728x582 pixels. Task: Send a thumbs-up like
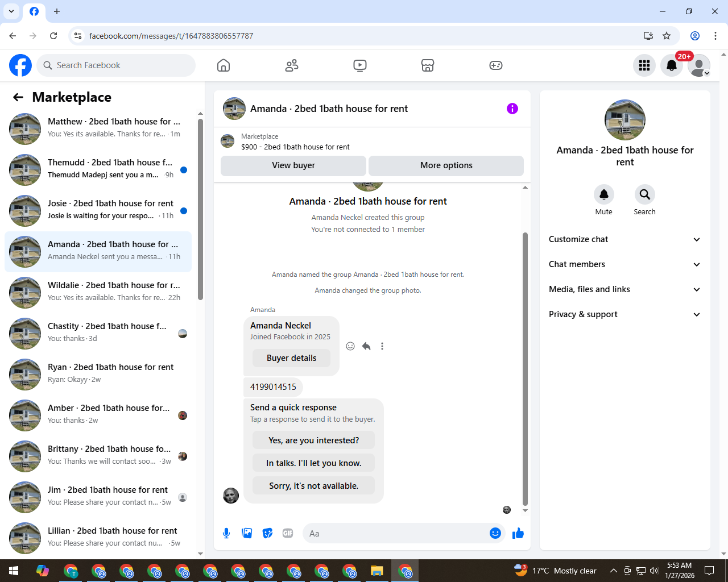pyautogui.click(x=518, y=533)
